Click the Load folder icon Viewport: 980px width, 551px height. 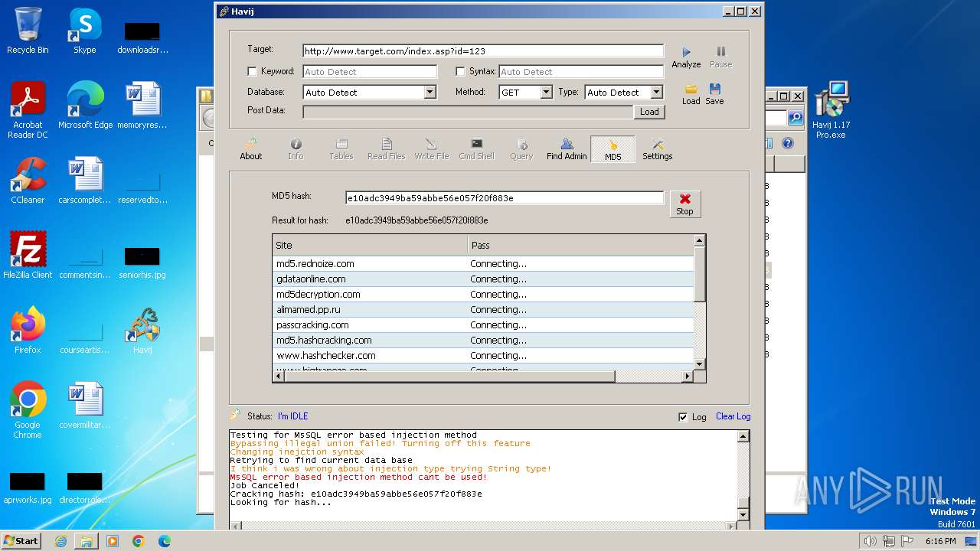(x=691, y=89)
